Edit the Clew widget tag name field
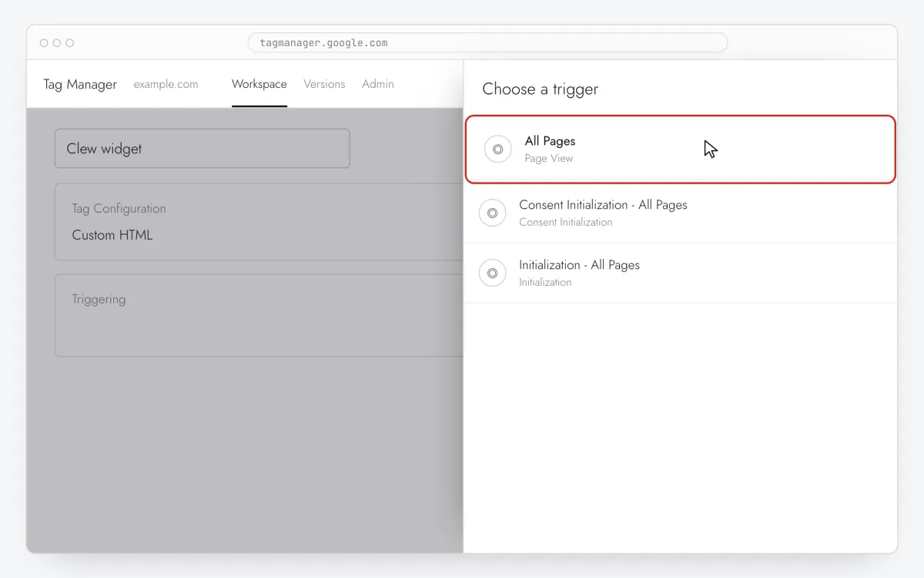The height and width of the screenshot is (578, 924). (203, 149)
